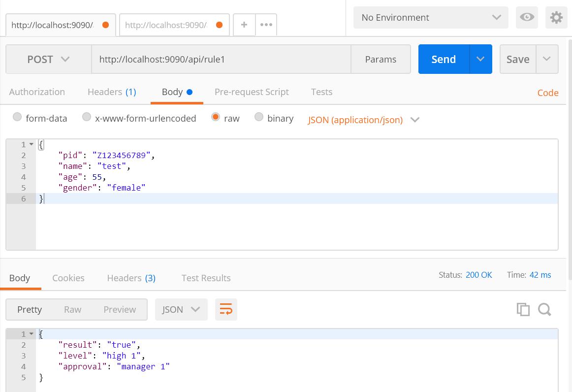The image size is (572, 392).
Task: Select the form-data radio option
Action: click(x=17, y=117)
